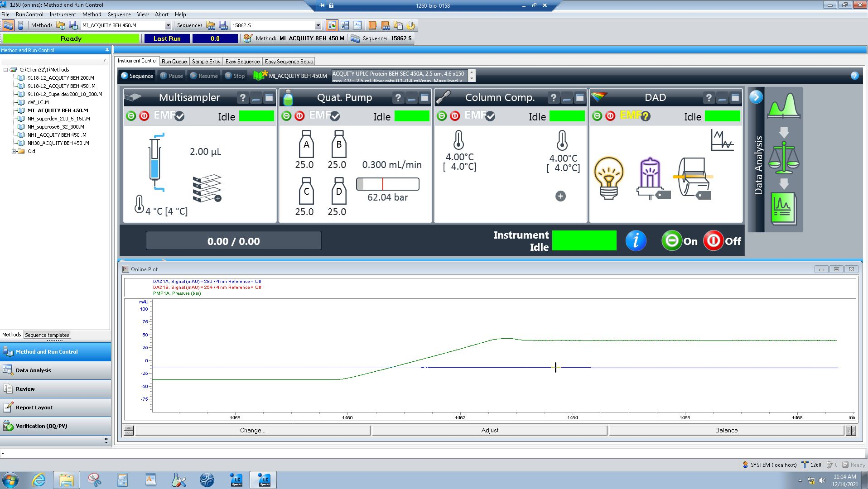This screenshot has height=489, width=868.
Task: Open the Sequences dropdown list
Action: [x=318, y=26]
